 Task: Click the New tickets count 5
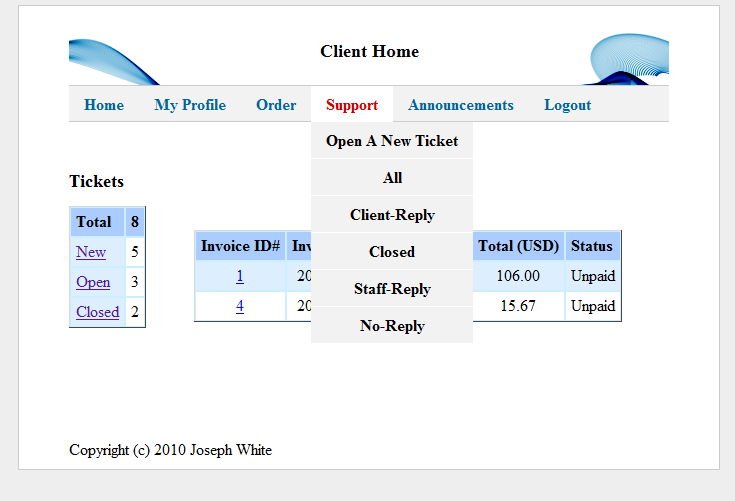135,252
